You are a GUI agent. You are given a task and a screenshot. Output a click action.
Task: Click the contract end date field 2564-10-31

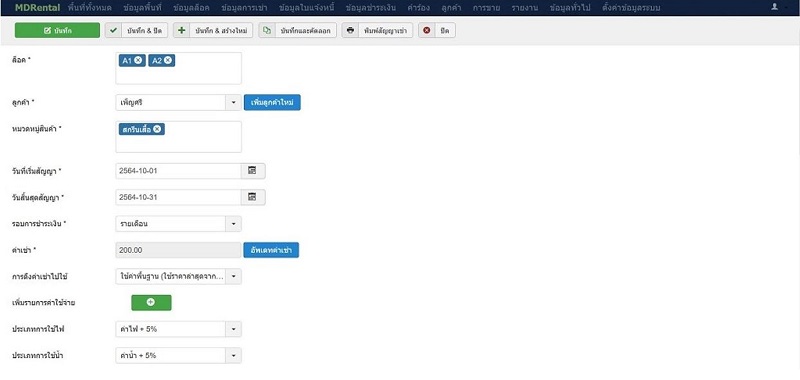(178, 197)
